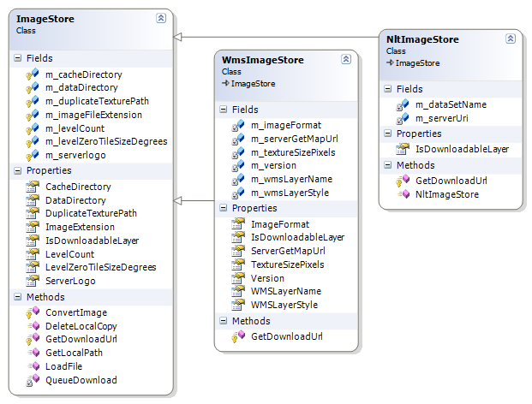The height and width of the screenshot is (404, 532).
Task: Select IsDownloadableLayer property in ImageStore
Action: (93, 241)
